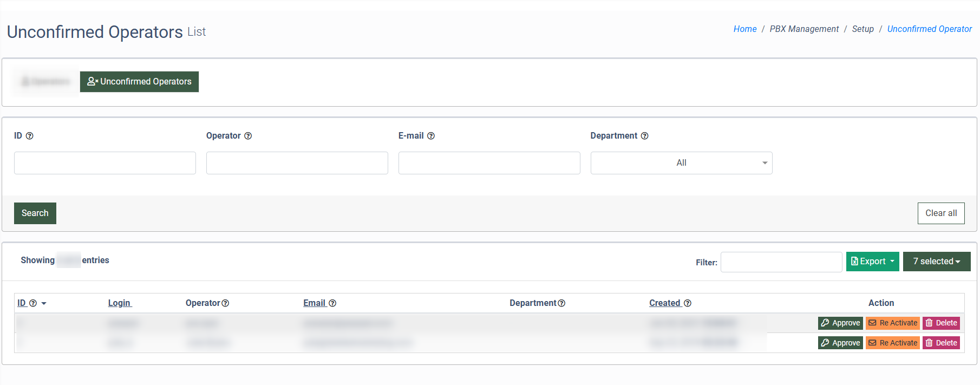Expand the Export dropdown menu
Image resolution: width=980 pixels, height=385 pixels.
(x=872, y=262)
